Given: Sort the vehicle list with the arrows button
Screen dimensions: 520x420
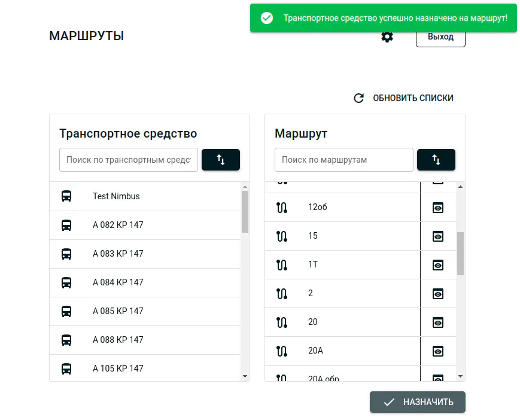Looking at the screenshot, I should [x=221, y=160].
